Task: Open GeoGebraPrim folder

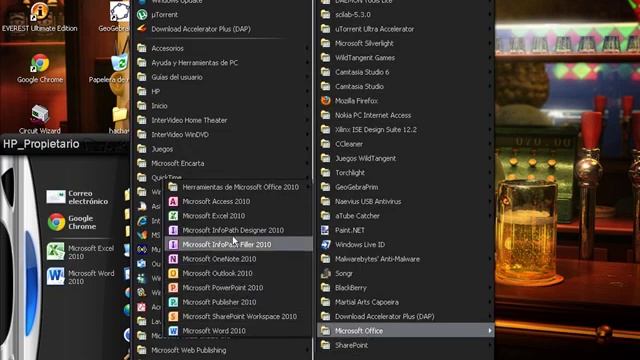Action: [405, 187]
